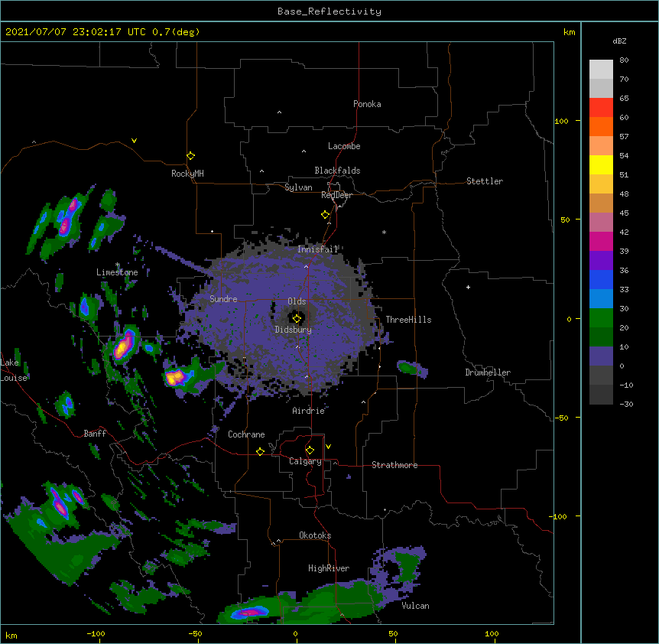The image size is (659, 644).
Task: Select the royal blue 36-33 dBZ swatch
Action: click(601, 279)
